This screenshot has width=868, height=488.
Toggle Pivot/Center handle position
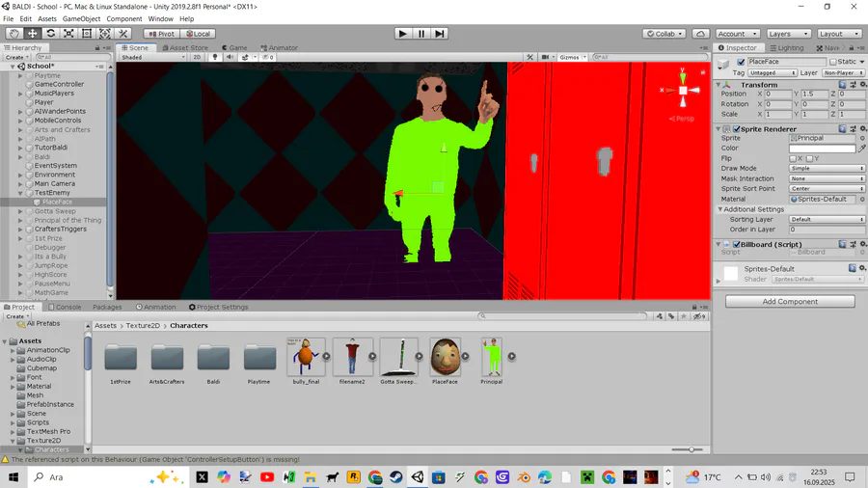coord(162,34)
